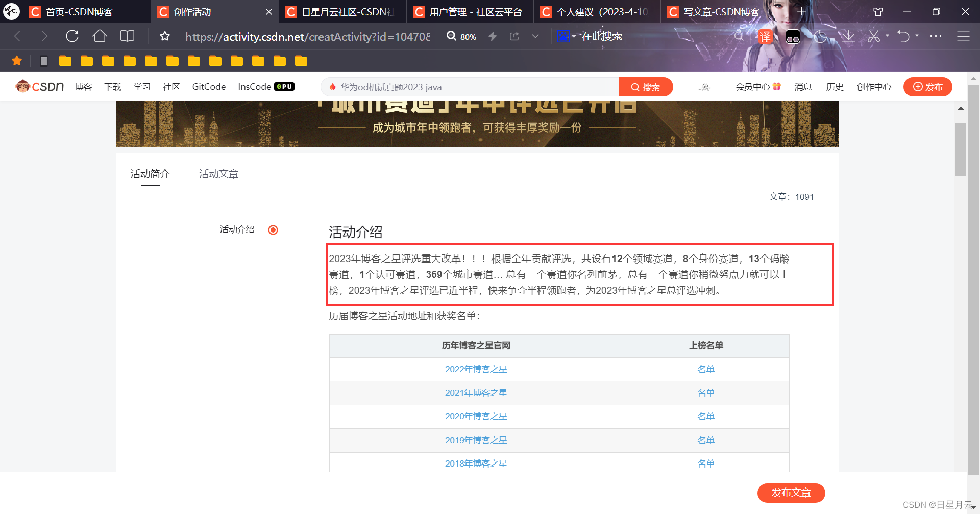The image size is (980, 514).
Task: Expand the undo closed tabs dropdown arrow
Action: [x=917, y=36]
